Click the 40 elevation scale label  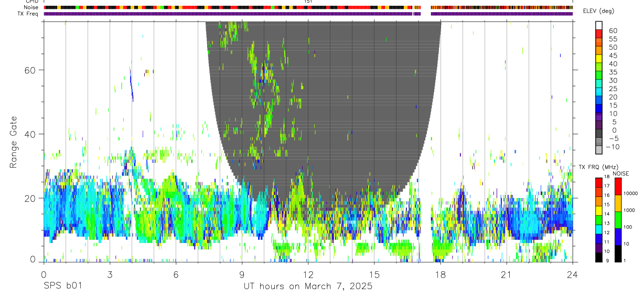click(x=613, y=64)
